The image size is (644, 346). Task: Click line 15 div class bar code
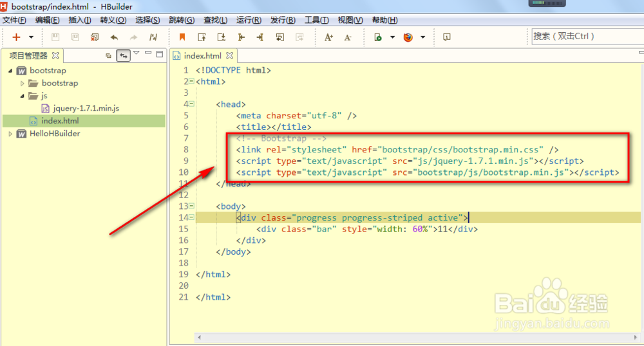pos(367,229)
